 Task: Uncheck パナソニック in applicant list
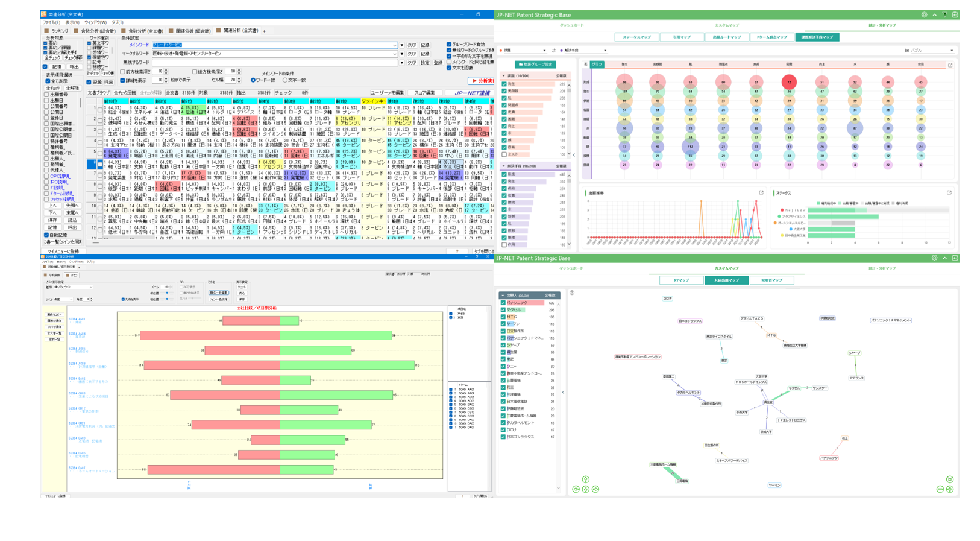[503, 303]
